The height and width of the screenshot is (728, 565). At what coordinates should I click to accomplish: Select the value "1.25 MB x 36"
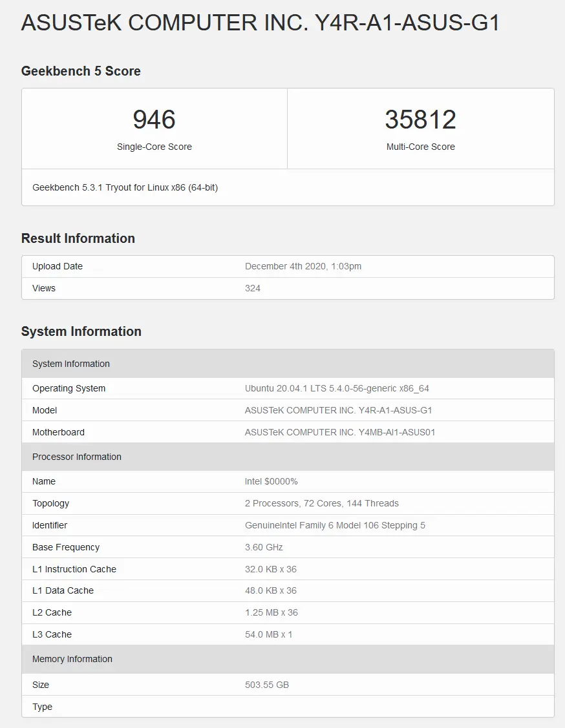pos(272,612)
